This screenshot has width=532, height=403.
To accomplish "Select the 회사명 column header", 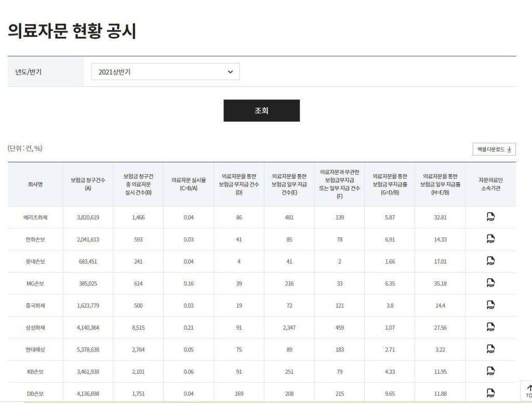I will tap(35, 185).
